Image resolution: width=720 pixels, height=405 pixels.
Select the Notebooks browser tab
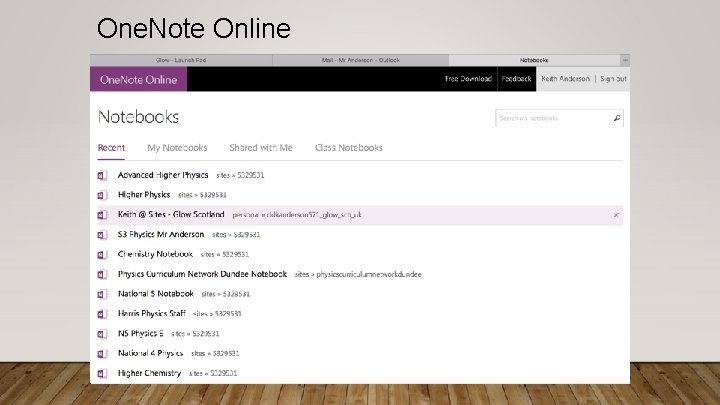point(534,60)
